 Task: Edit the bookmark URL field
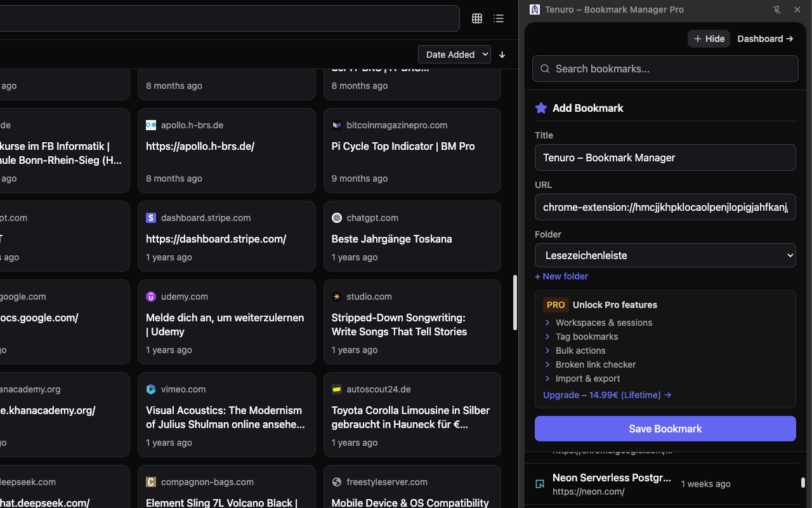[665, 207]
